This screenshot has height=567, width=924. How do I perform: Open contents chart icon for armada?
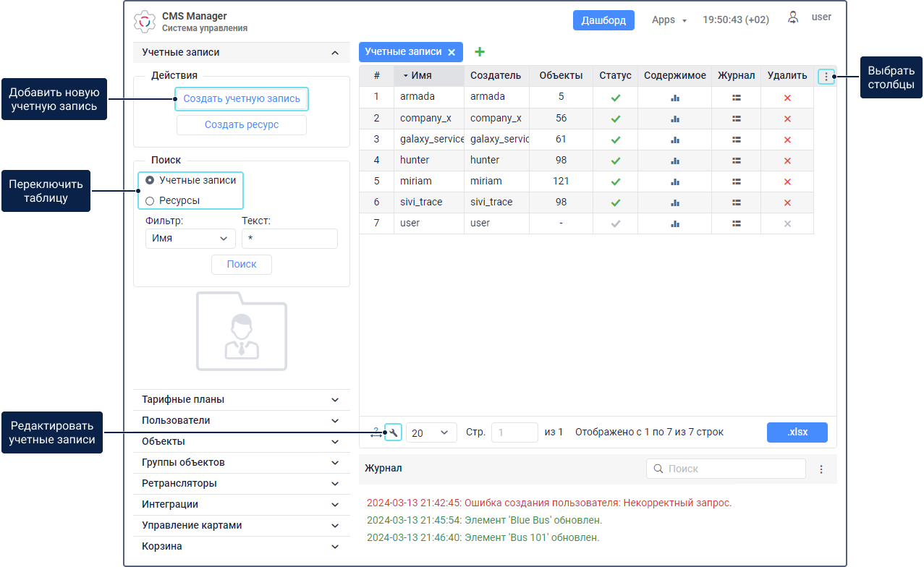pos(674,98)
